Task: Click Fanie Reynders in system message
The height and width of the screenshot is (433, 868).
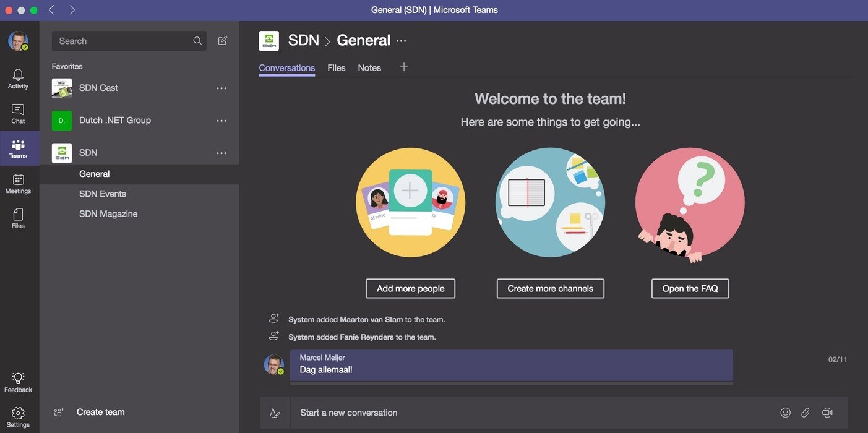Action: pos(367,337)
